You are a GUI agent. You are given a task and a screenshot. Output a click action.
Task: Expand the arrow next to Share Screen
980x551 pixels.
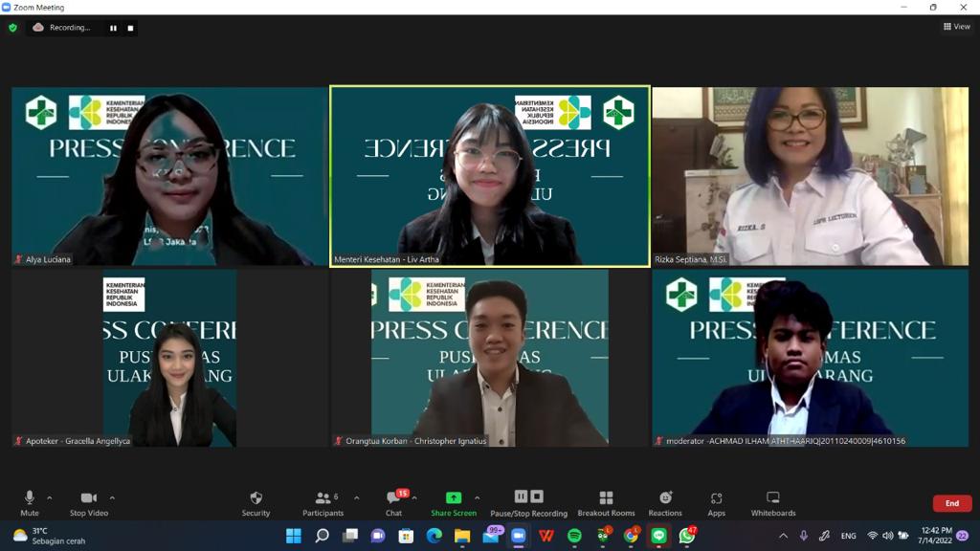click(x=477, y=497)
